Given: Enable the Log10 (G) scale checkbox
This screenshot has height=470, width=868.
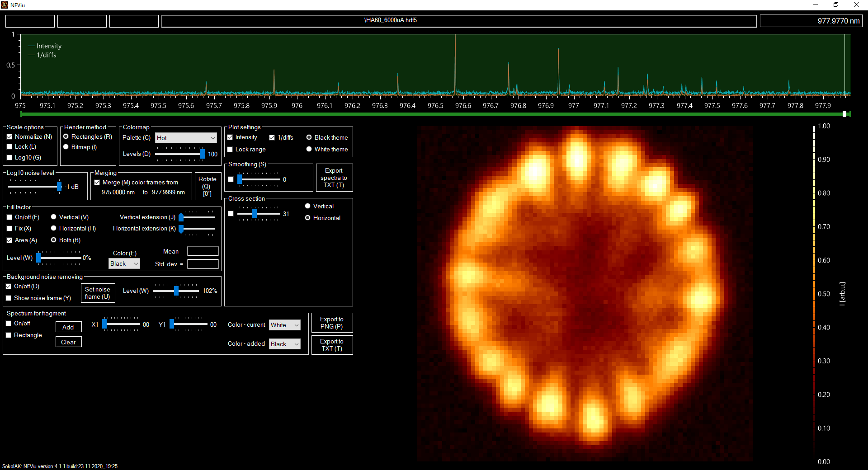Looking at the screenshot, I should (9, 158).
